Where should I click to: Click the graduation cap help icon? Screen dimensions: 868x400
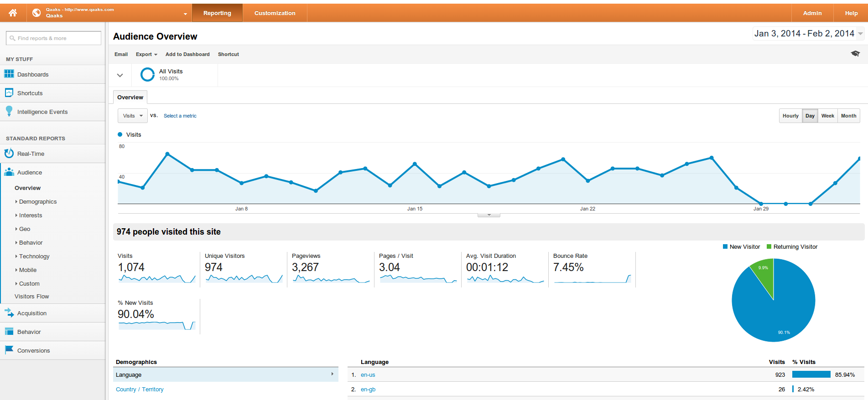(x=855, y=54)
